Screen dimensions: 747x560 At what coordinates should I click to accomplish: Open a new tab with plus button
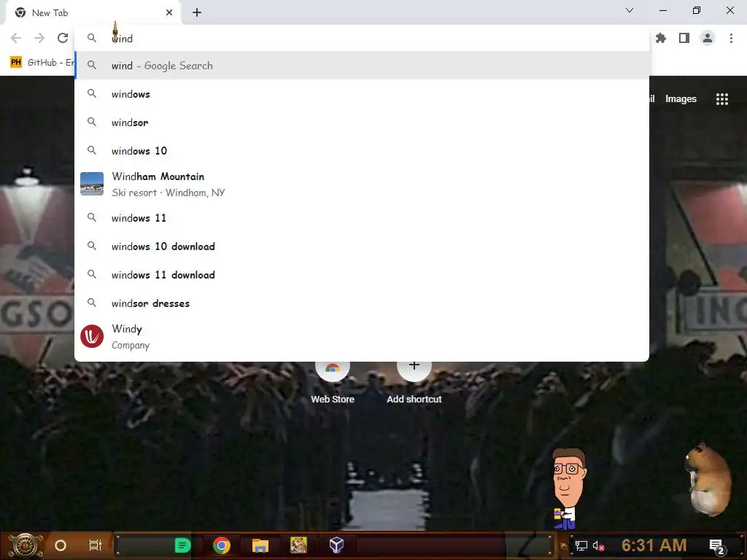(x=197, y=12)
